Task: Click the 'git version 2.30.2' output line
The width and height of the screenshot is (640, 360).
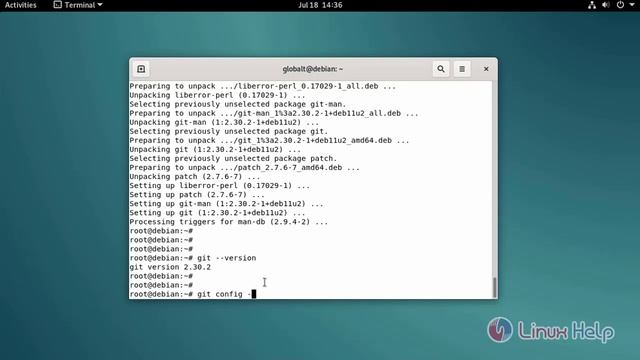Action: [x=170, y=267]
